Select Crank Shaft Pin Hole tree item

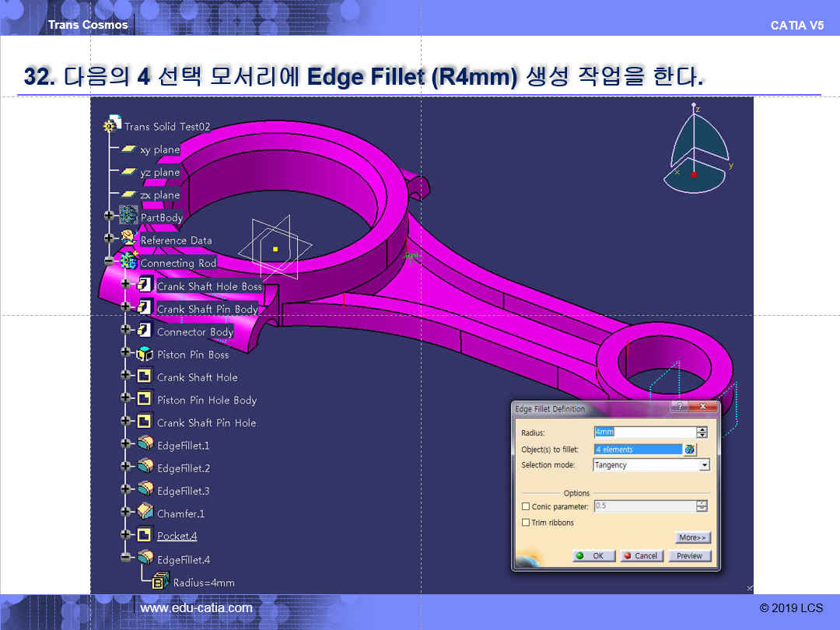(206, 422)
